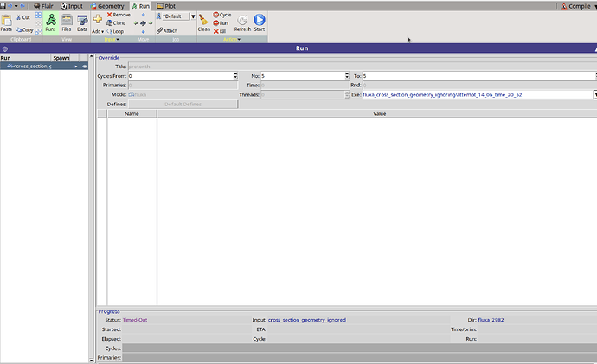Click the Remove red X button

[119, 15]
